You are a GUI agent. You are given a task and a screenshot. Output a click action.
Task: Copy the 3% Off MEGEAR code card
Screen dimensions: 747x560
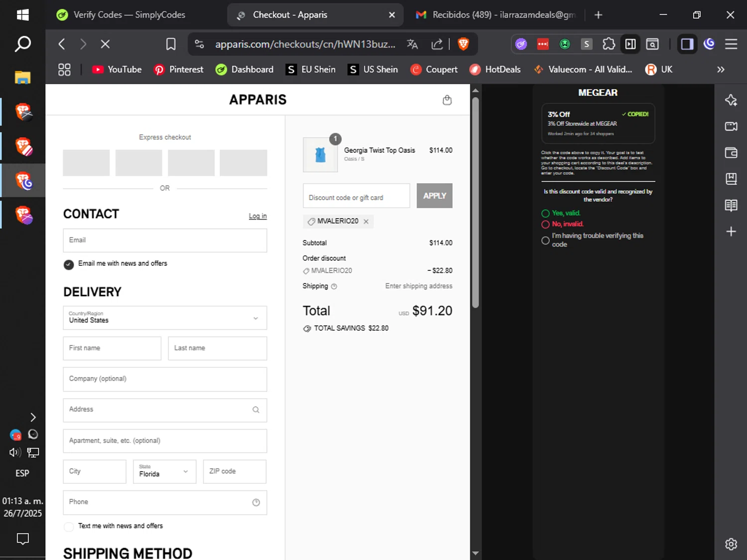[x=598, y=123]
